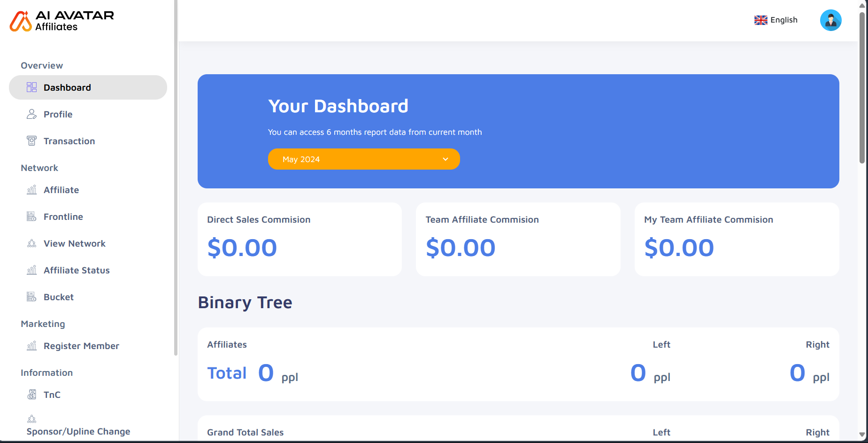Click Team Affiliate Commision heading
Image resolution: width=868 pixels, height=443 pixels.
pos(482,219)
